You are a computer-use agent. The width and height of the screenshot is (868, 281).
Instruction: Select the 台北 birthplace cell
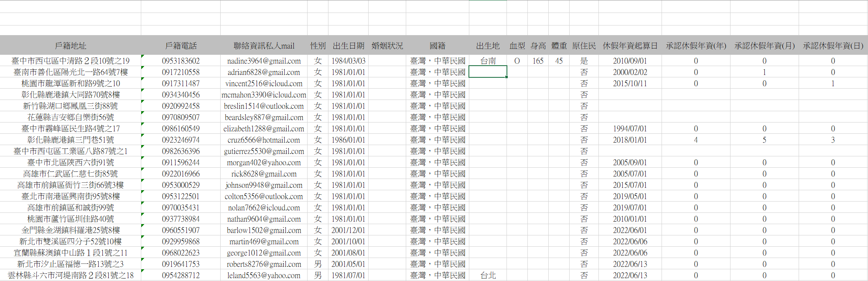(x=488, y=276)
